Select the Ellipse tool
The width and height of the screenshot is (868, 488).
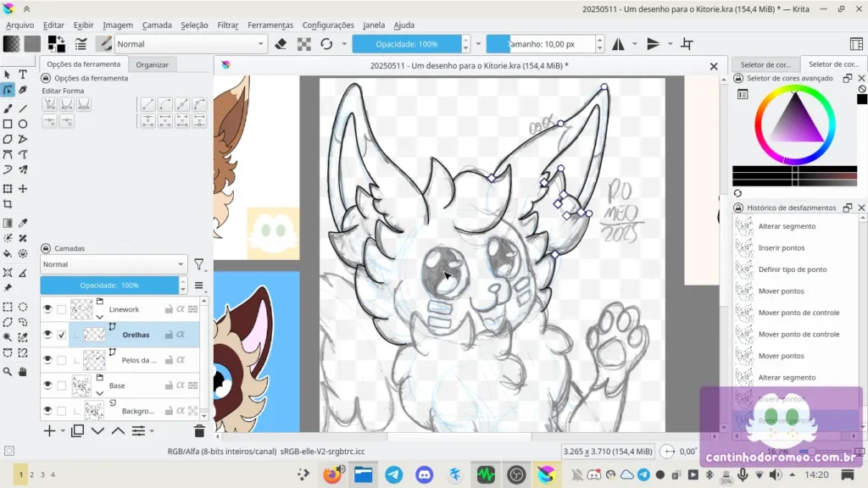coord(23,124)
